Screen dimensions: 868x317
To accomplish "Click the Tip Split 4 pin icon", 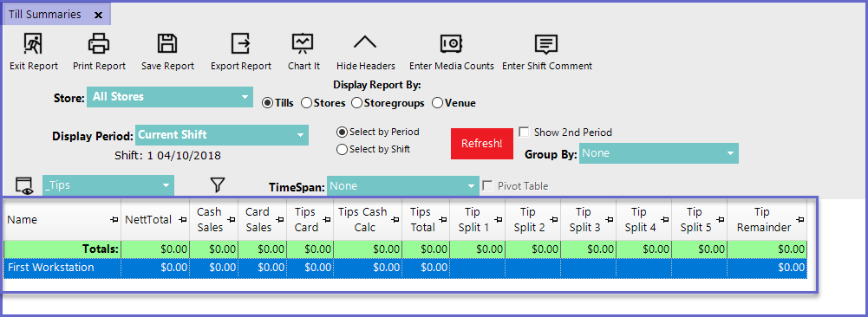I will [665, 220].
